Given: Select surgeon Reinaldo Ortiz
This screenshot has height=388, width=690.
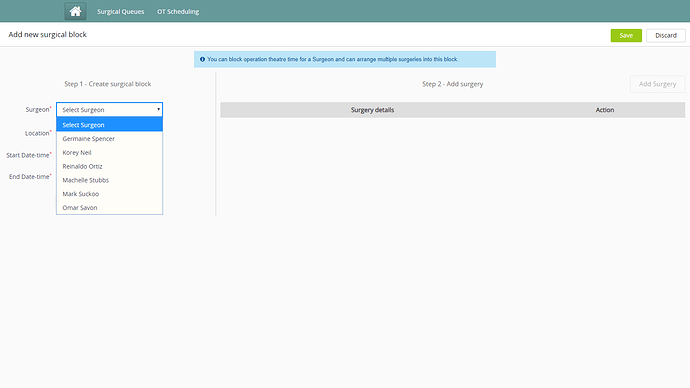Looking at the screenshot, I should tap(110, 166).
